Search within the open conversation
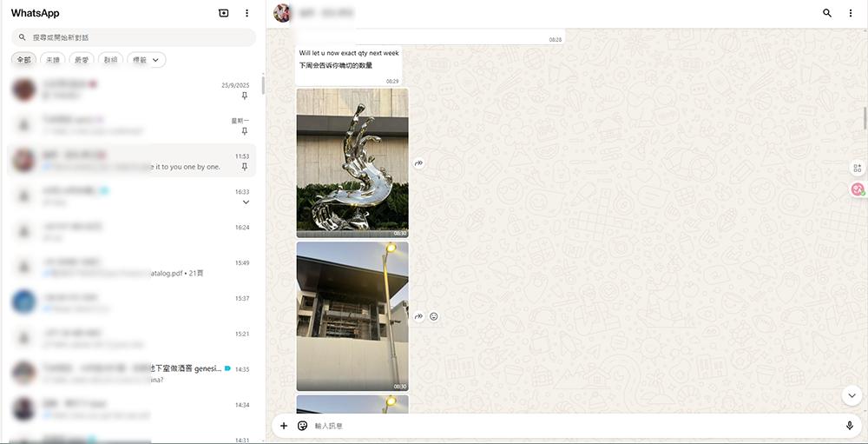Viewport: 868px width, 444px height. tap(826, 13)
